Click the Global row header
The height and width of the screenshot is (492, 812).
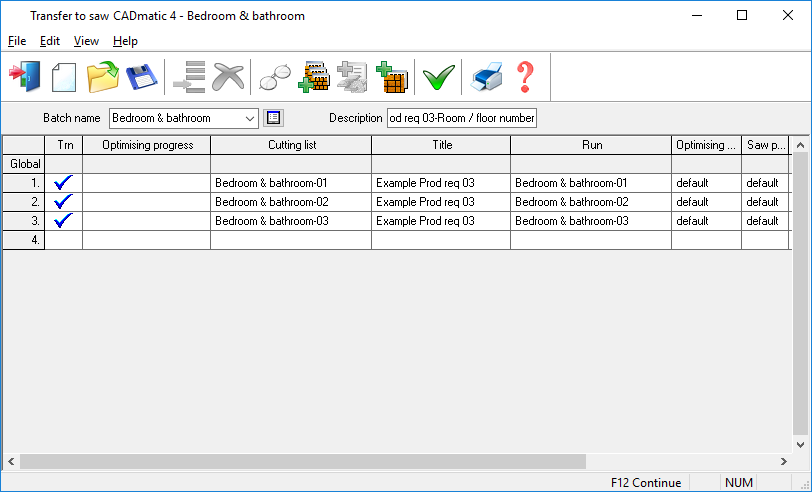pyautogui.click(x=24, y=164)
